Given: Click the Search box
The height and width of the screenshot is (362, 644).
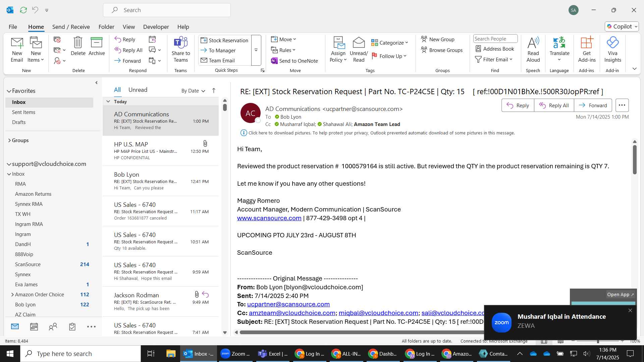Looking at the screenshot, I should [x=167, y=10].
